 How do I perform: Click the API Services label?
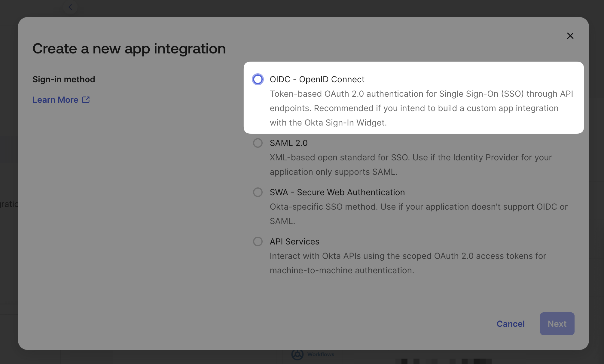[x=294, y=241]
